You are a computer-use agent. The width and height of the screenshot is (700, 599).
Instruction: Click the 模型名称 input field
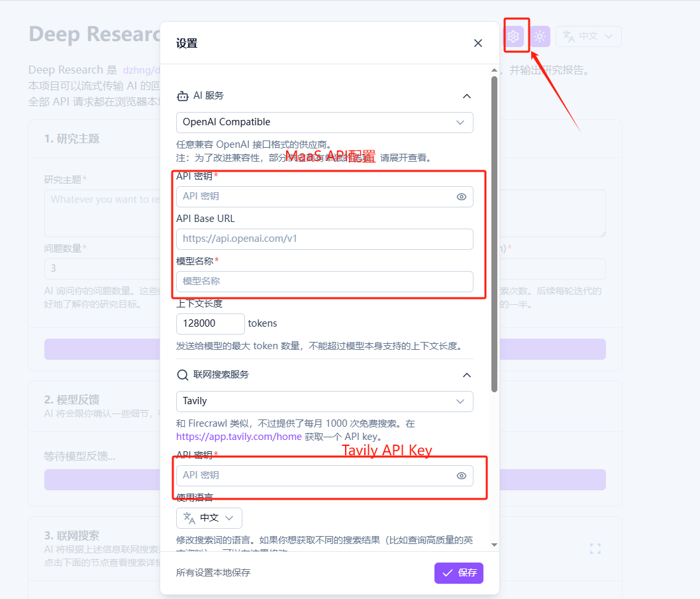point(325,282)
